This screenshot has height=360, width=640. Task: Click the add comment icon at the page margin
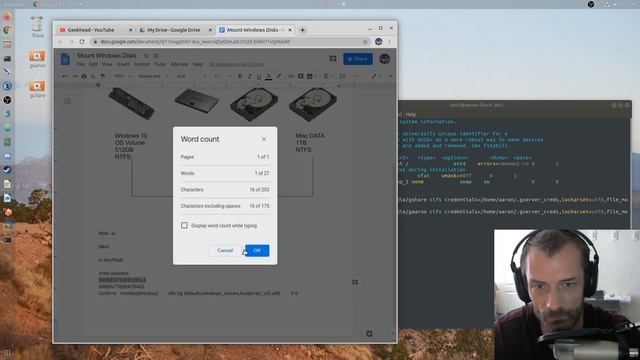coord(355,282)
